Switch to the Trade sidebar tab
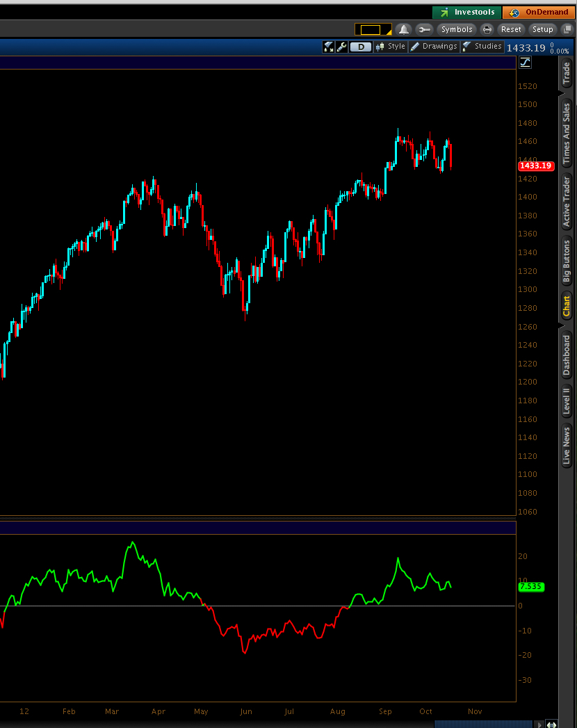The image size is (577, 728). click(567, 74)
